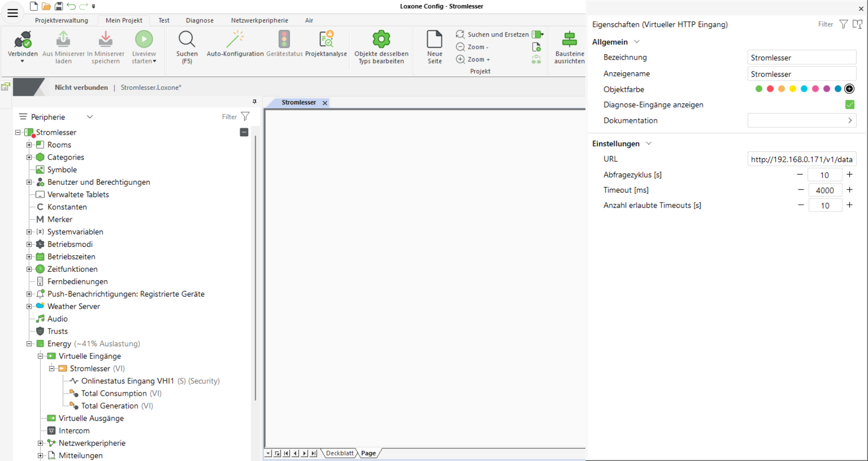The width and height of the screenshot is (868, 461).
Task: Increase Abfragezyklus with plus button
Action: click(x=849, y=175)
